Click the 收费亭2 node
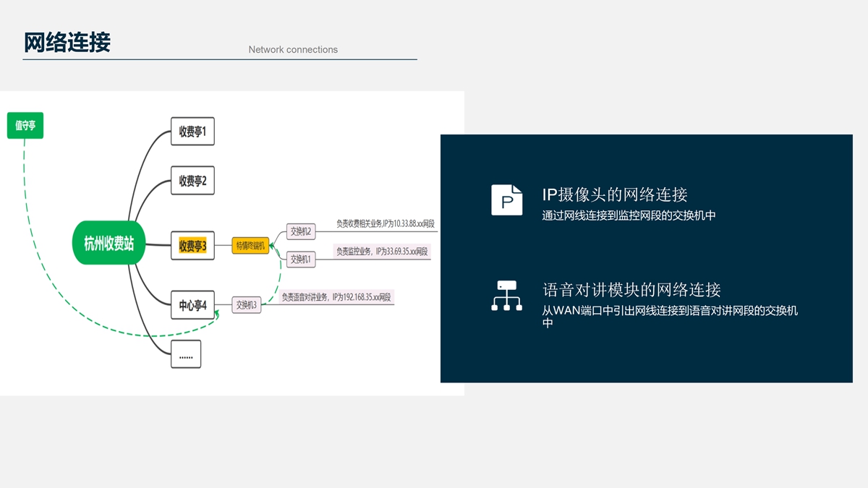This screenshot has width=868, height=488. (192, 181)
